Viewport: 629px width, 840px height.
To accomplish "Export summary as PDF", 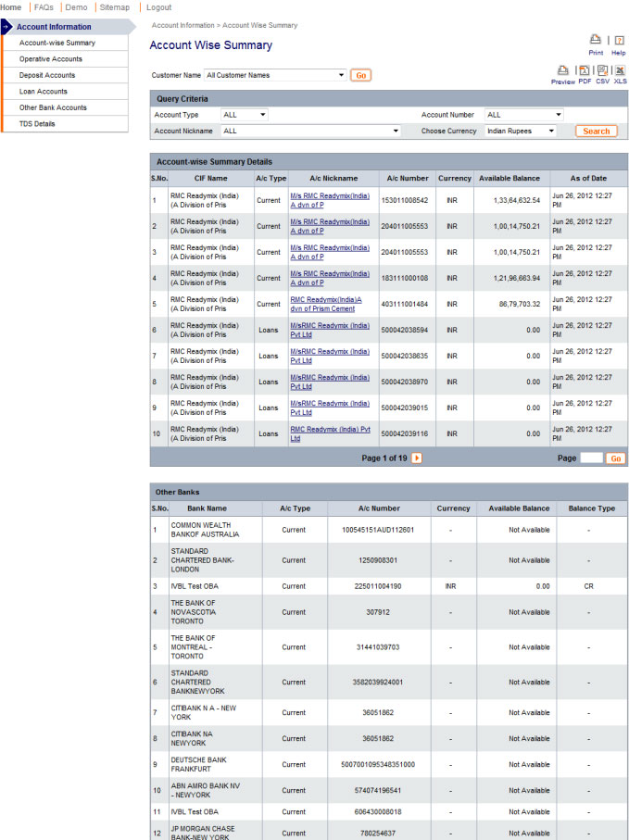I will (585, 70).
